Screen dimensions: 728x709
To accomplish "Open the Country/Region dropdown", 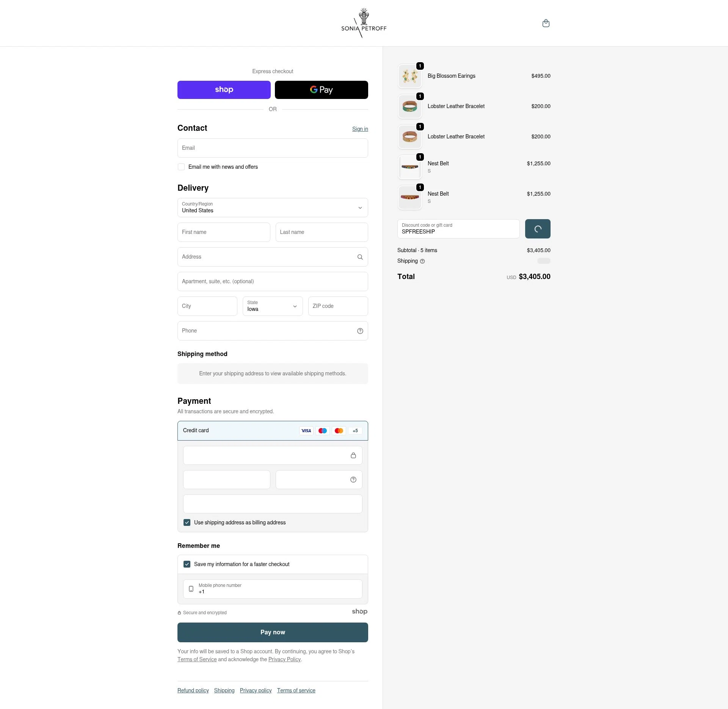I will coord(272,207).
